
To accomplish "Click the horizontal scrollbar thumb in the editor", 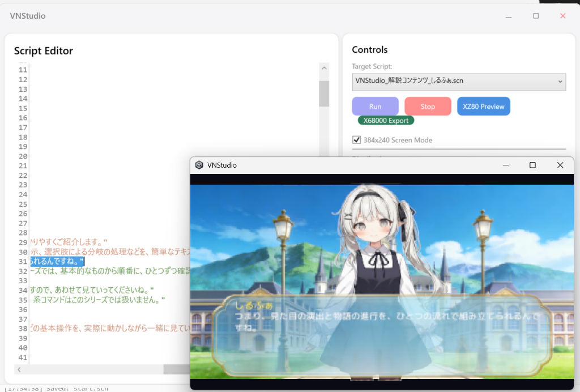I will coord(177,369).
